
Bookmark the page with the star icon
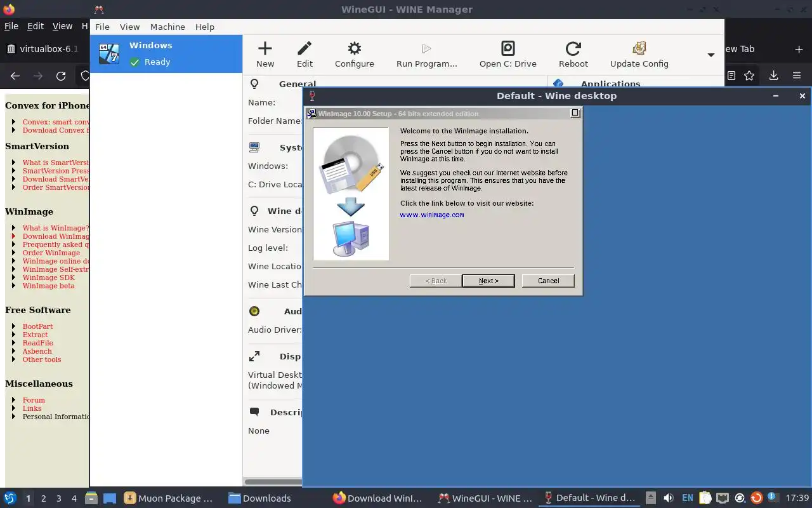[749, 76]
